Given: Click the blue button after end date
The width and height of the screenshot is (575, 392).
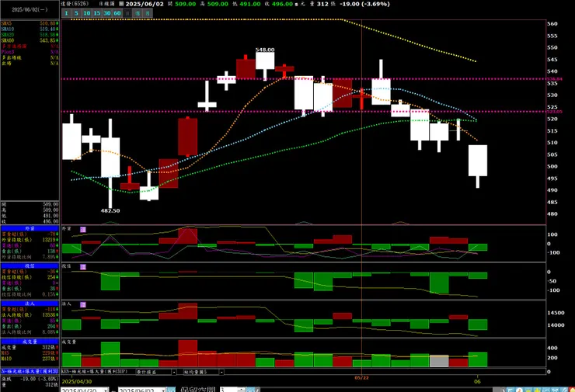Looking at the screenshot, I should click(x=170, y=390).
